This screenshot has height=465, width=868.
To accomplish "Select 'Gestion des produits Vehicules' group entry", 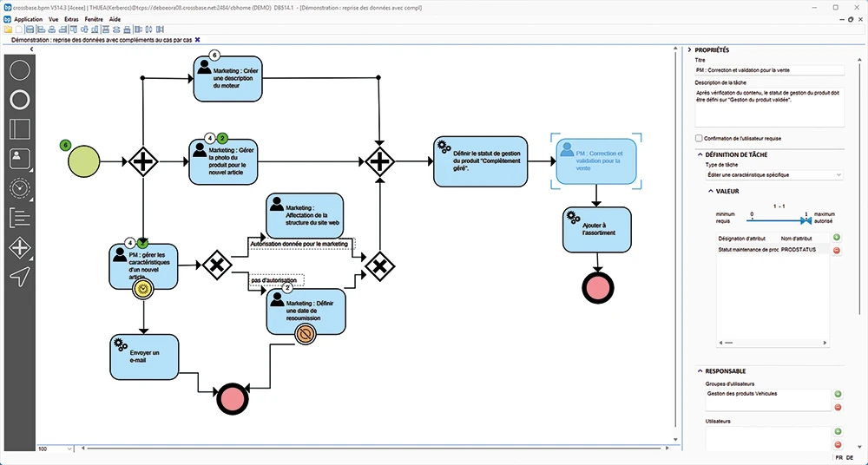I will click(x=742, y=394).
